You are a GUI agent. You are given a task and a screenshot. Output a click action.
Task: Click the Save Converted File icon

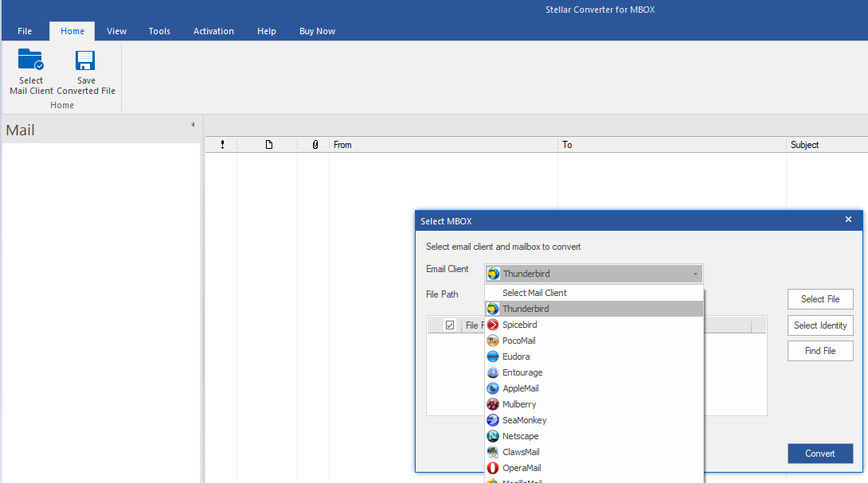click(x=85, y=60)
